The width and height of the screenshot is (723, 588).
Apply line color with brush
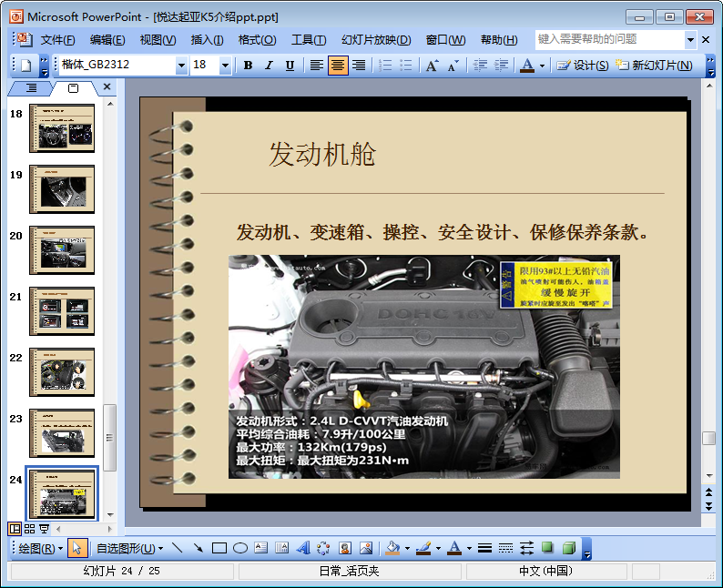pyautogui.click(x=423, y=548)
